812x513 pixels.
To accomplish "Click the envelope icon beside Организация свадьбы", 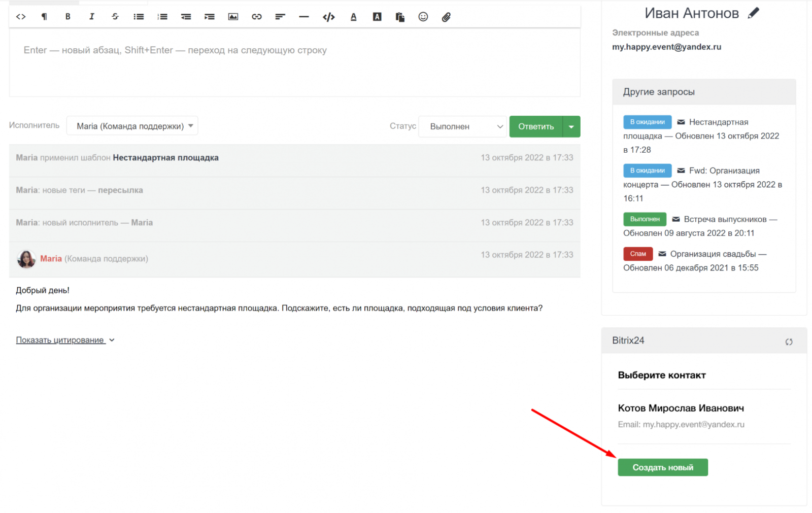I will [662, 254].
